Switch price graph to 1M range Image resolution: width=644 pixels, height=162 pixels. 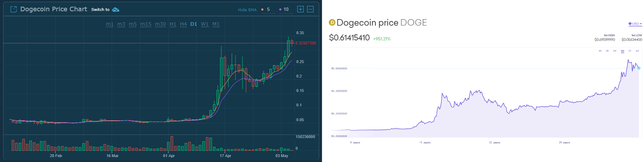(x=622, y=51)
